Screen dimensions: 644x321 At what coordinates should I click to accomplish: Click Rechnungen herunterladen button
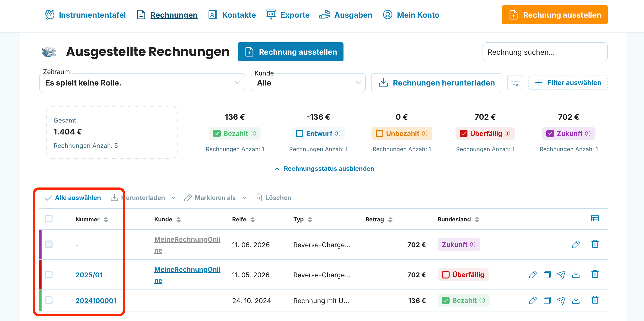coord(436,83)
